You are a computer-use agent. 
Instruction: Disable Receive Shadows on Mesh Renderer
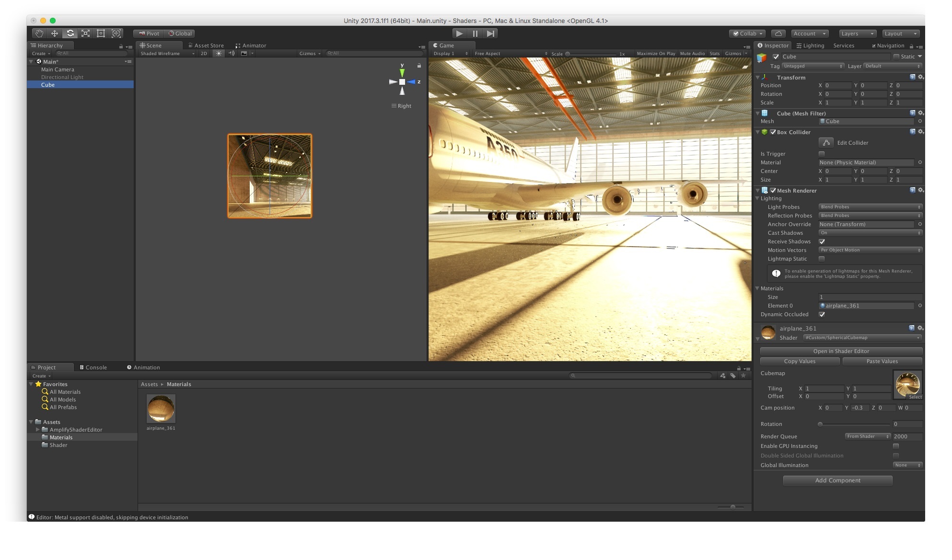(x=822, y=241)
